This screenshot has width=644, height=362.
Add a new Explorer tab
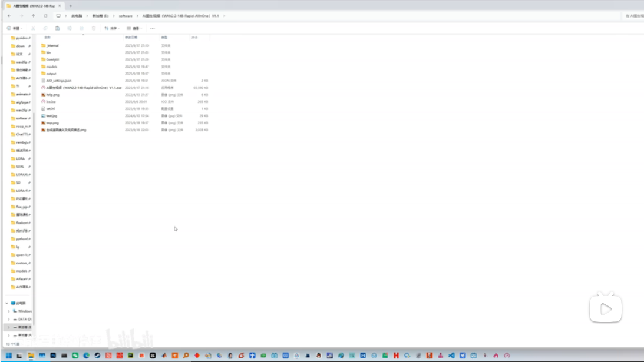tap(71, 6)
